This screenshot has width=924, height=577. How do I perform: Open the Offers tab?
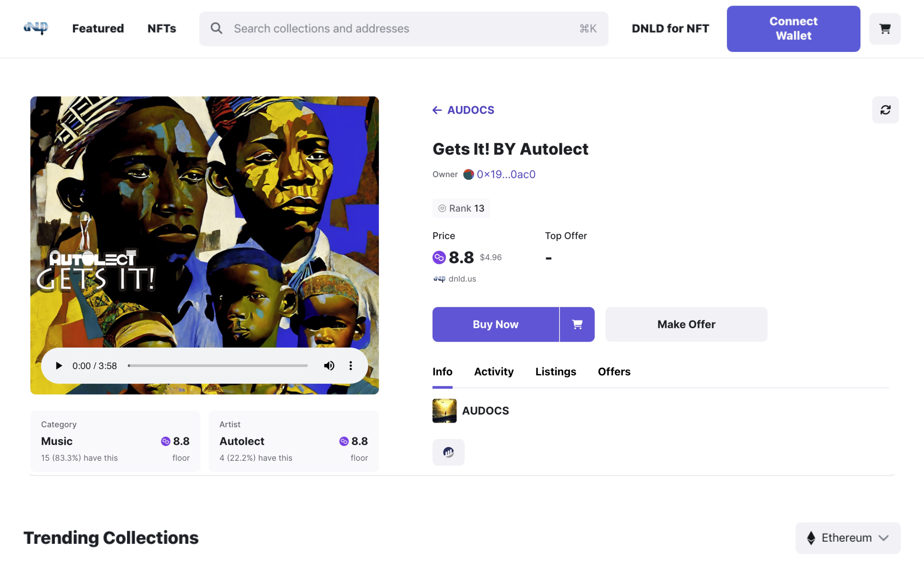pyautogui.click(x=614, y=372)
